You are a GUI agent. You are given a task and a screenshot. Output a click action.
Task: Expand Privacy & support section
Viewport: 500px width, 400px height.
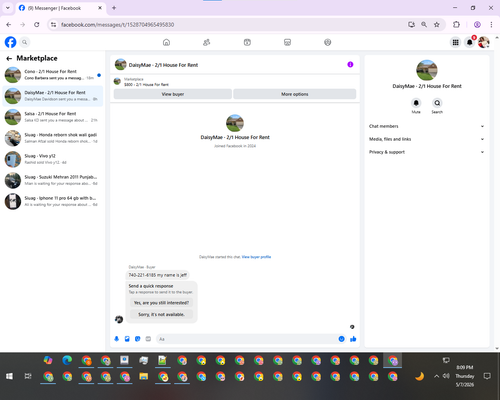click(426, 152)
